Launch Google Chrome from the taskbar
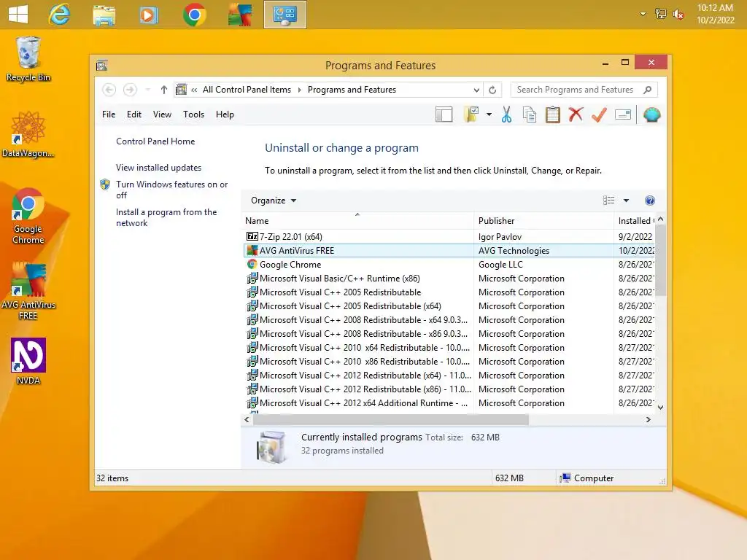Viewport: 747px width, 560px height. tap(194, 15)
